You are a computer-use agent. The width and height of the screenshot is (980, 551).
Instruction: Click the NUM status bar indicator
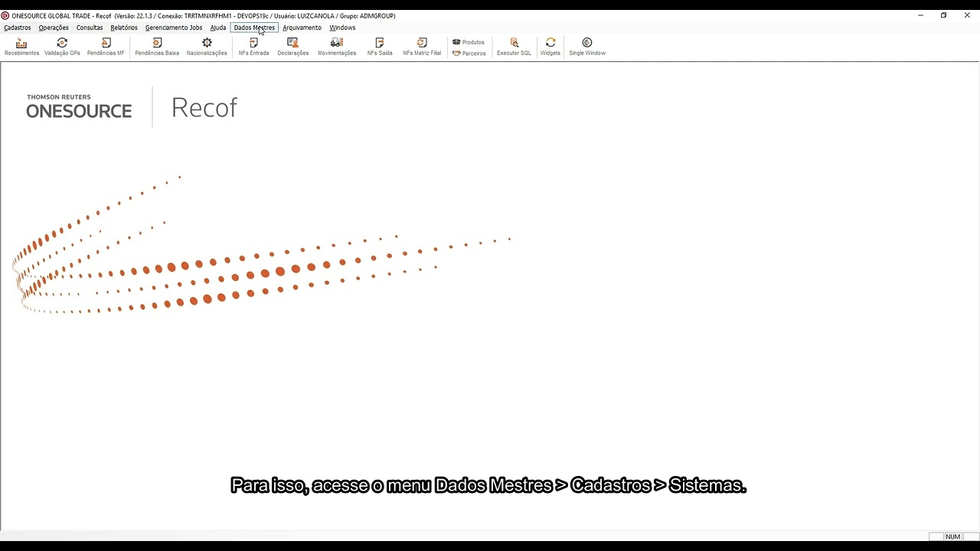952,536
